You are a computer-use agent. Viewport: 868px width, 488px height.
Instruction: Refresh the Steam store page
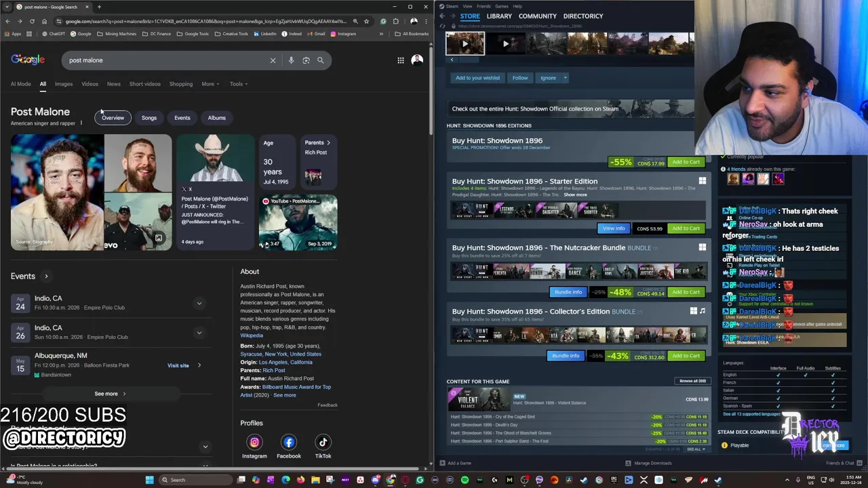point(443,26)
